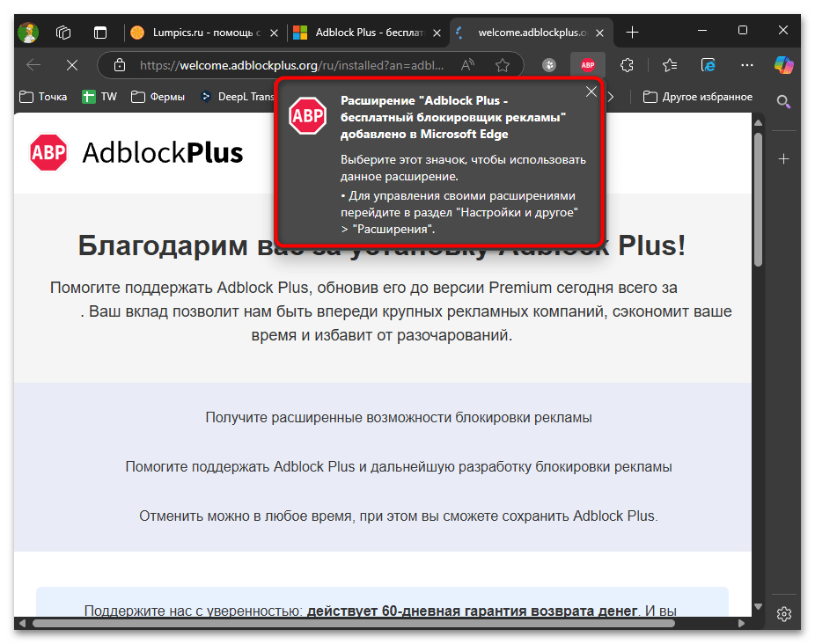Open sidebar search icon
Viewport: 815px width, 644px height.
[783, 101]
